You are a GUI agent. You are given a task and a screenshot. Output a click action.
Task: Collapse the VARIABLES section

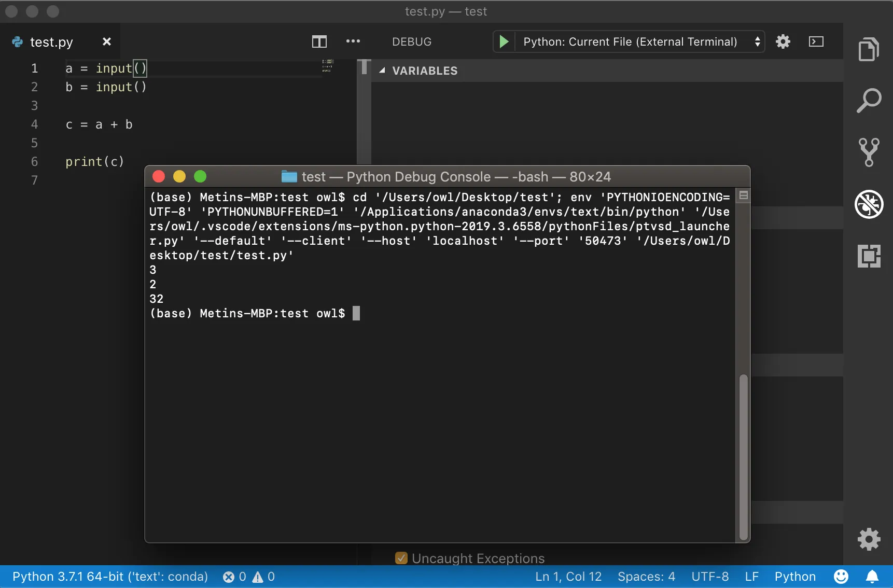382,71
